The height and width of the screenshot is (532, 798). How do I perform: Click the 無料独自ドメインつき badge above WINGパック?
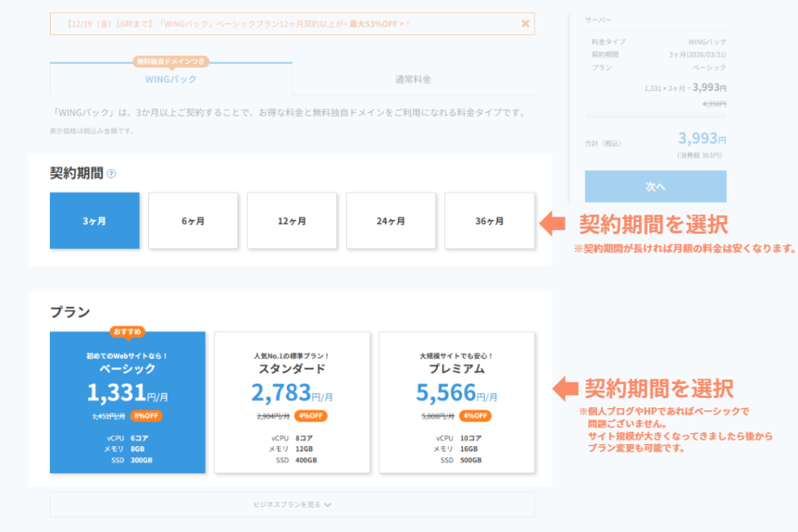click(x=171, y=61)
